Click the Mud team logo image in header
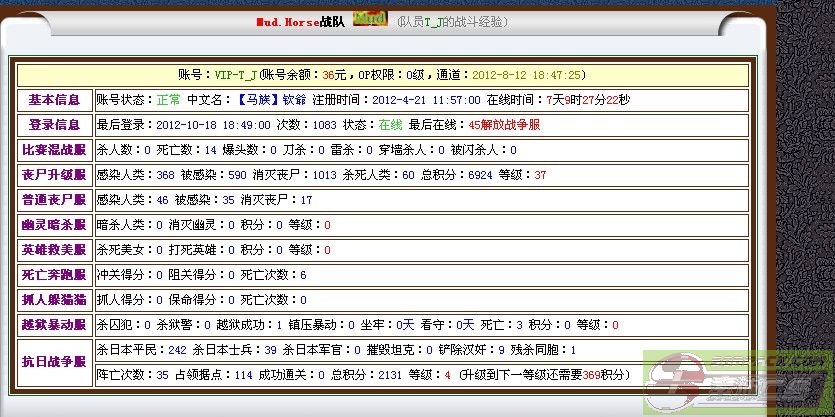835x417 pixels. tap(370, 19)
